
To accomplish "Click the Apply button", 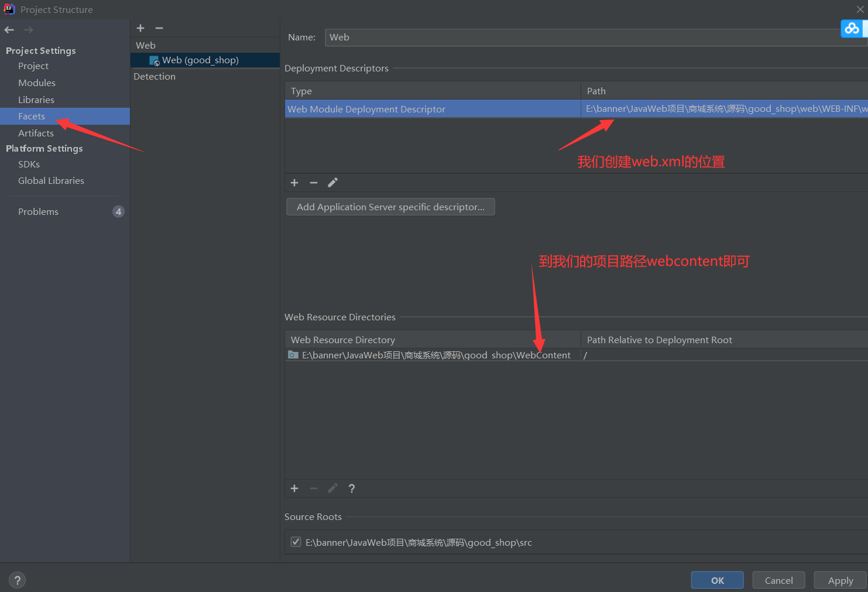I will [x=840, y=580].
